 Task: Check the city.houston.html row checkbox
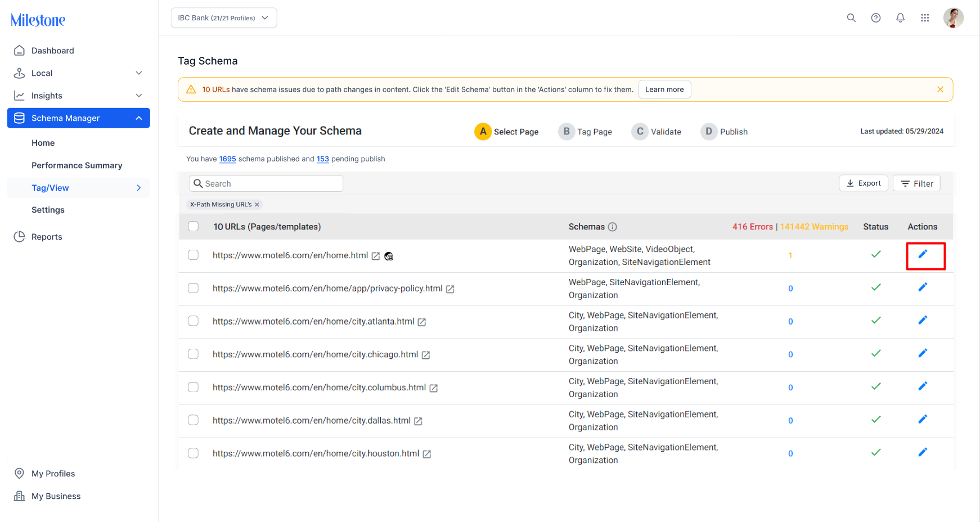click(194, 453)
